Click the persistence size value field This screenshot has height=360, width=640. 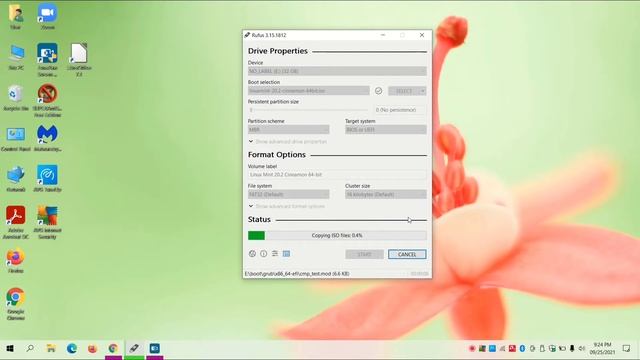pos(400,110)
